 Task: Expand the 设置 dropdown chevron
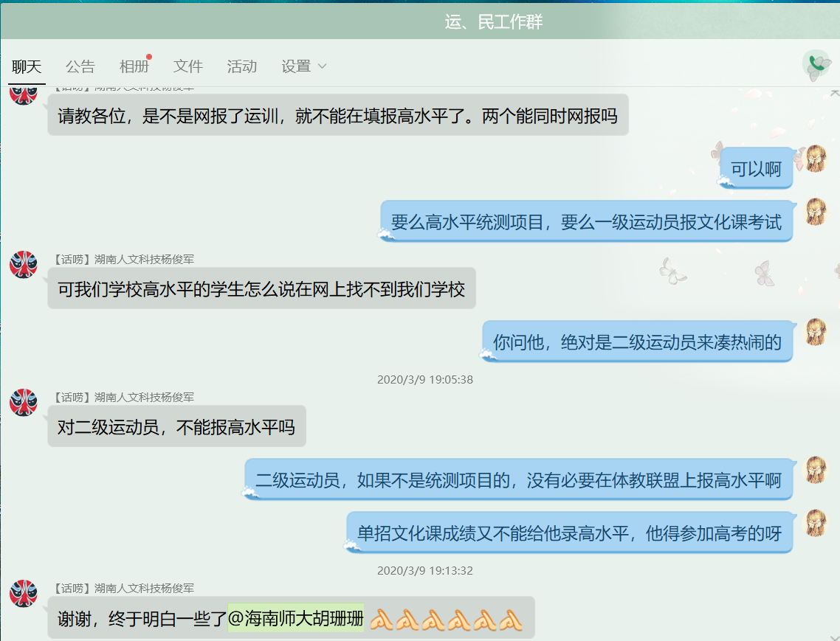coord(323,66)
